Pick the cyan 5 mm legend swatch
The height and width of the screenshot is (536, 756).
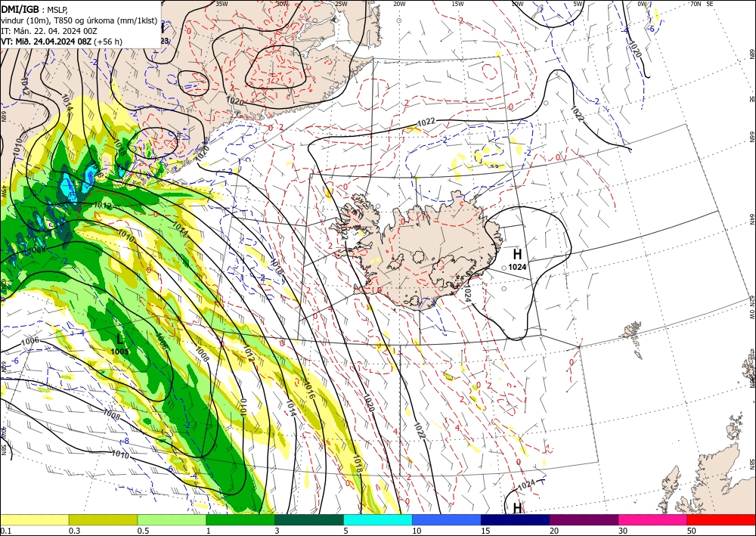[378, 519]
